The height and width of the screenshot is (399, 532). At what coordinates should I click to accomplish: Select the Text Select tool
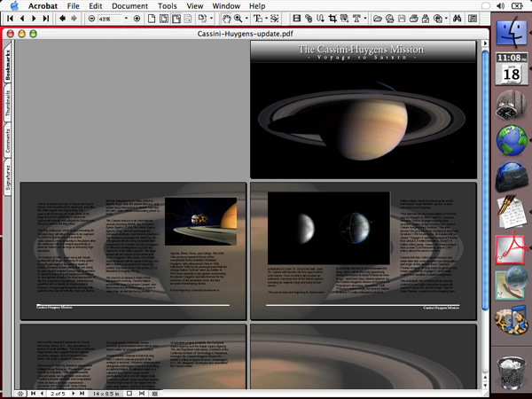click(x=258, y=19)
